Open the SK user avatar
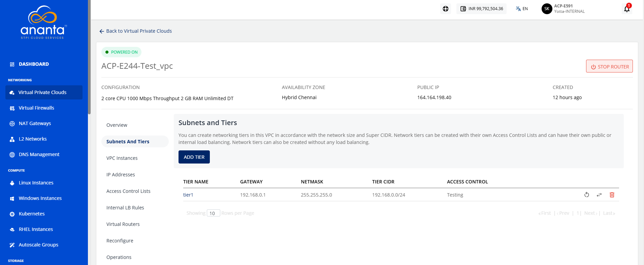644x265 pixels. pyautogui.click(x=547, y=9)
